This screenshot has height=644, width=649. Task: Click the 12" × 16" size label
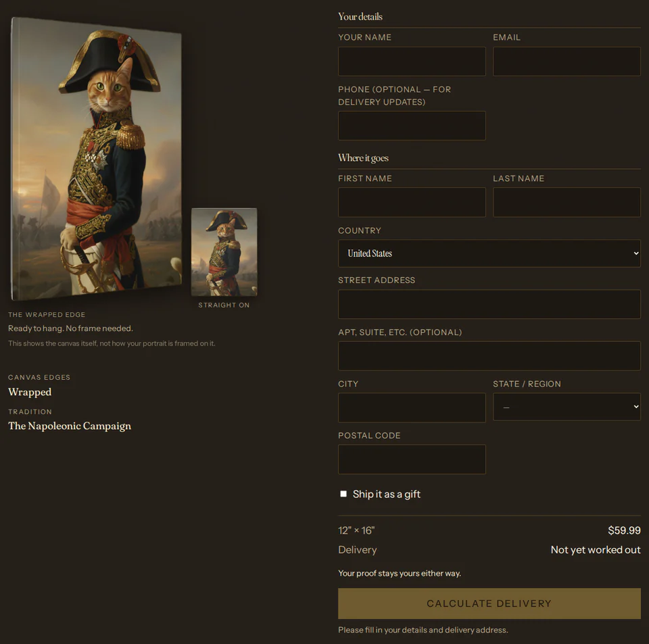(x=356, y=530)
